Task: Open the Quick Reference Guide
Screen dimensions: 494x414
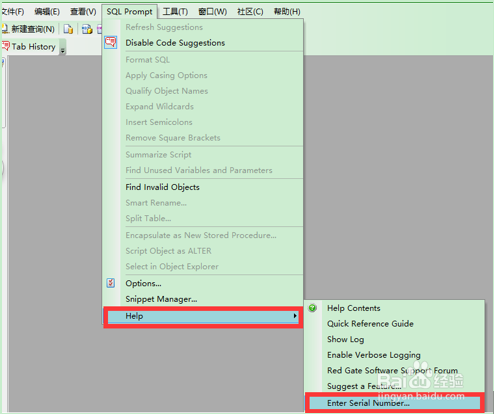Action: click(370, 324)
